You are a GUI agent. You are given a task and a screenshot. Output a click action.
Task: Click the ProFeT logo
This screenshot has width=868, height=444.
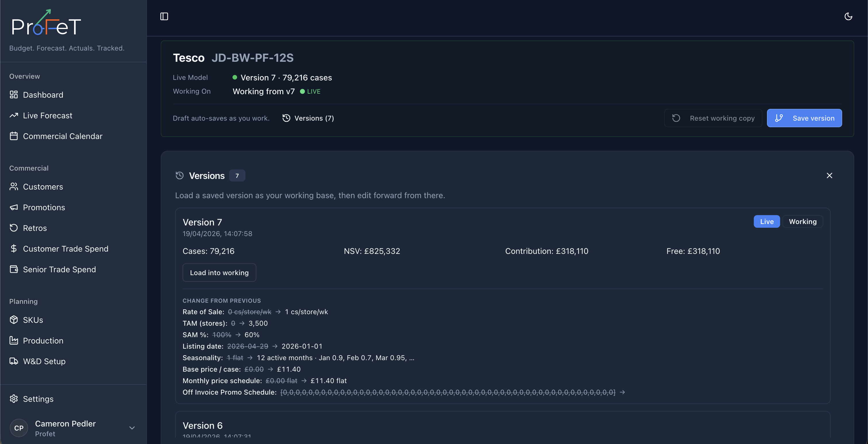[x=46, y=23]
